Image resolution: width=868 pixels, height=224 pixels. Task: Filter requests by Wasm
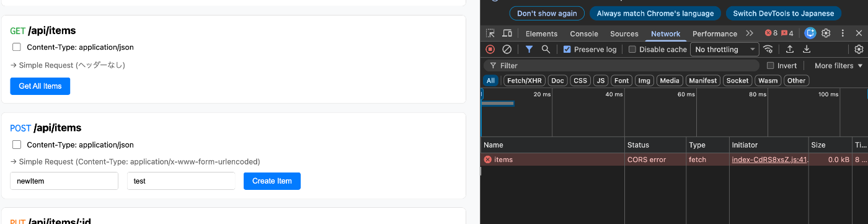[768, 81]
